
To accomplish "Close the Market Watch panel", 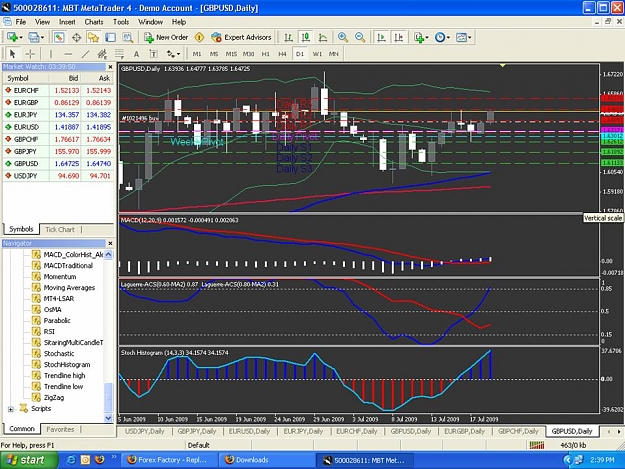I will point(110,67).
